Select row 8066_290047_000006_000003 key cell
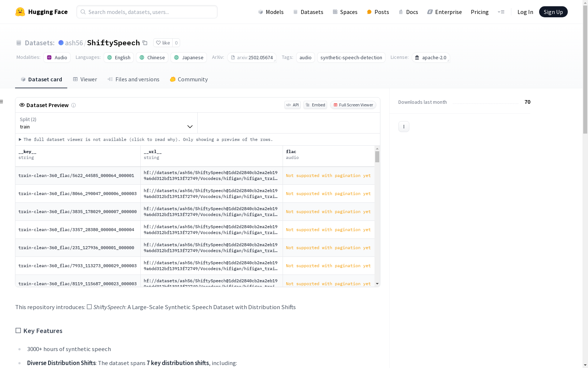 coord(78,194)
